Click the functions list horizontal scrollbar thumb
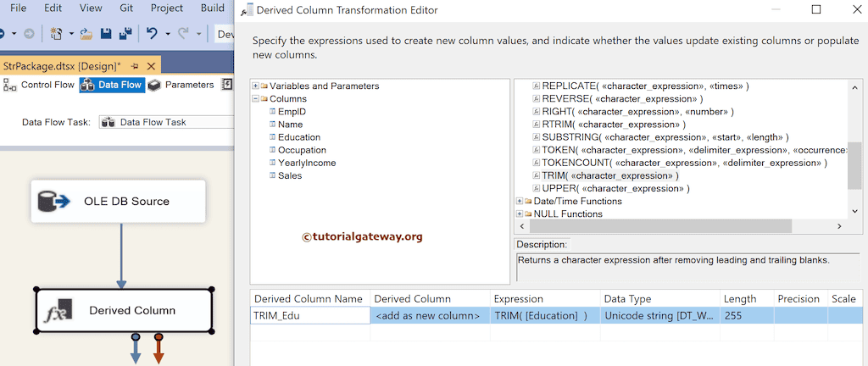The image size is (868, 366). tap(660, 226)
